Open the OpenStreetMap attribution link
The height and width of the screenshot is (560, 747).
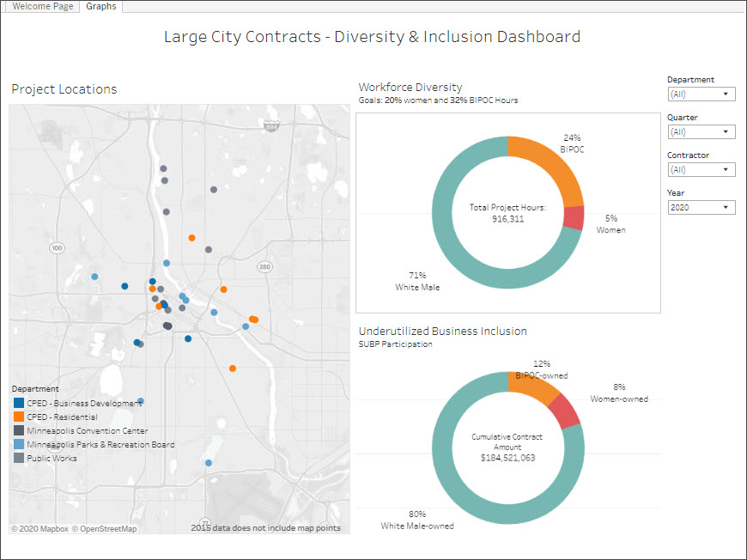click(x=105, y=528)
